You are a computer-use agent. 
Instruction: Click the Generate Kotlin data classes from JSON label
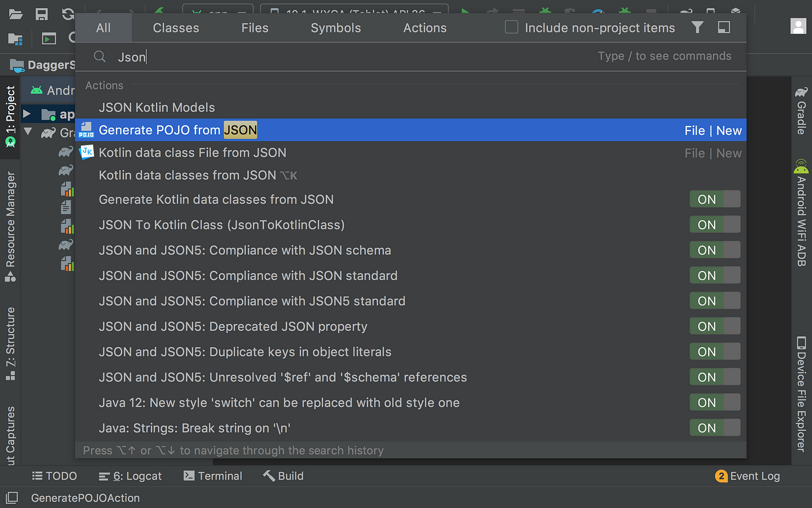216,199
